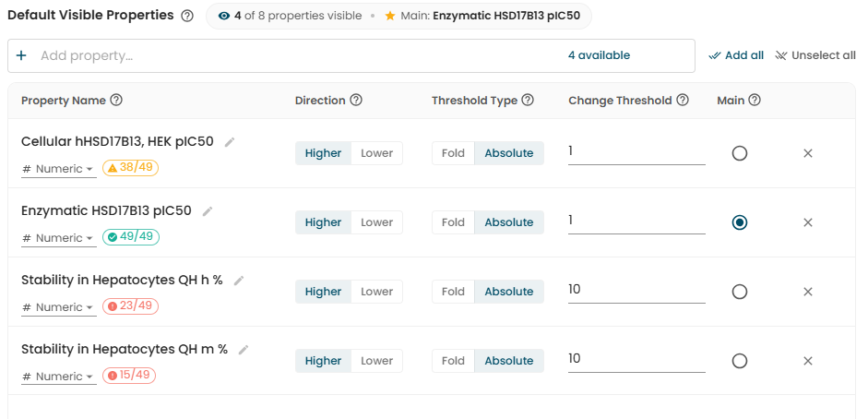
Task: Edit change threshold for Cellular hHSD17B13
Action: pyautogui.click(x=636, y=152)
